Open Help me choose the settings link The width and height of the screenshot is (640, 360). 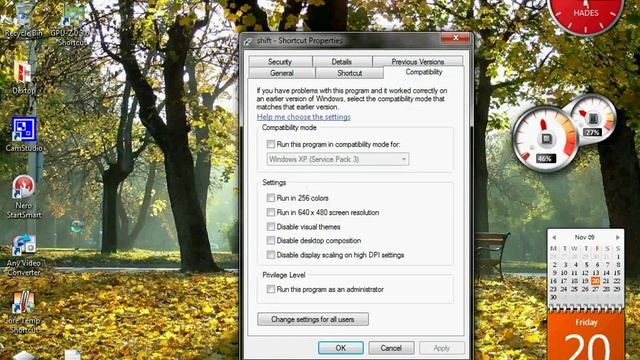(x=304, y=117)
